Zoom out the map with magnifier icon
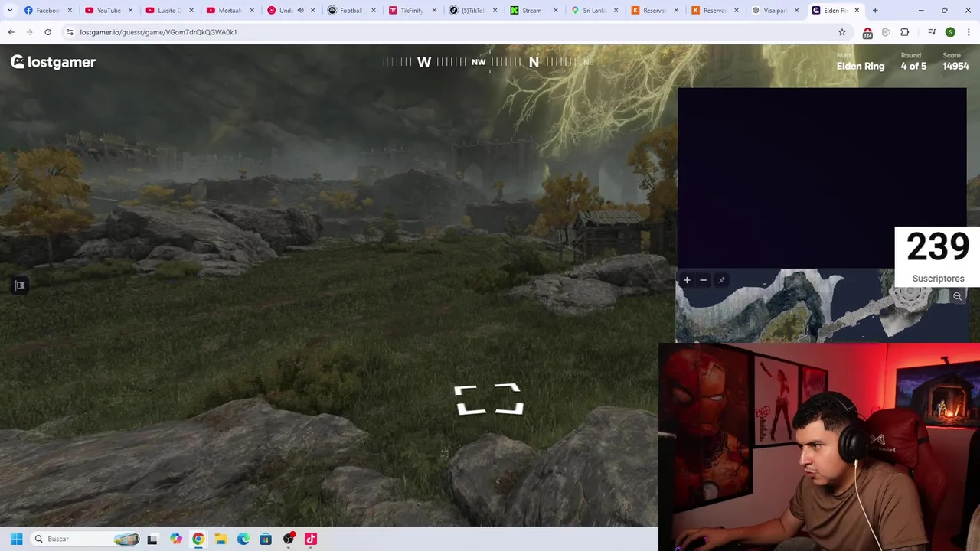This screenshot has height=551, width=980. pos(957,296)
